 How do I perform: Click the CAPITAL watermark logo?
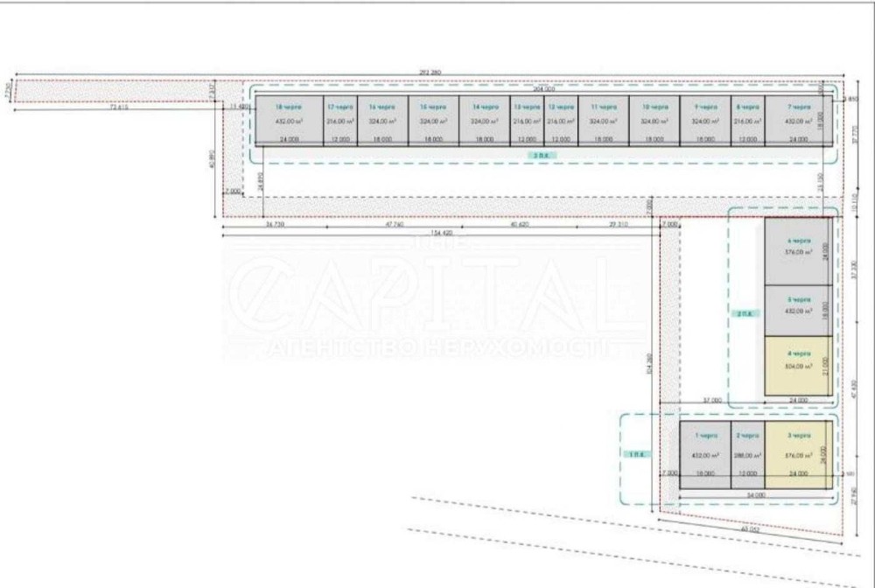[435, 297]
